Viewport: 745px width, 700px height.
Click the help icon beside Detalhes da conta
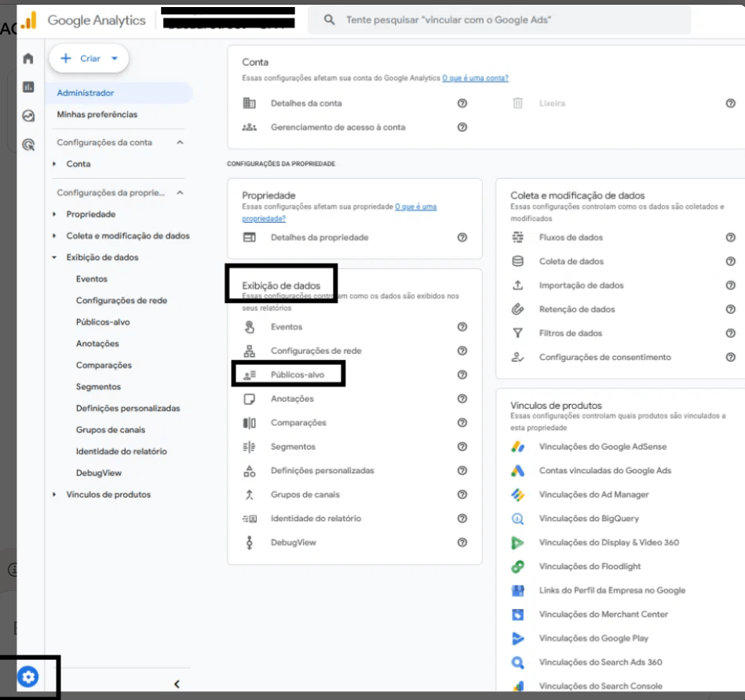click(462, 103)
